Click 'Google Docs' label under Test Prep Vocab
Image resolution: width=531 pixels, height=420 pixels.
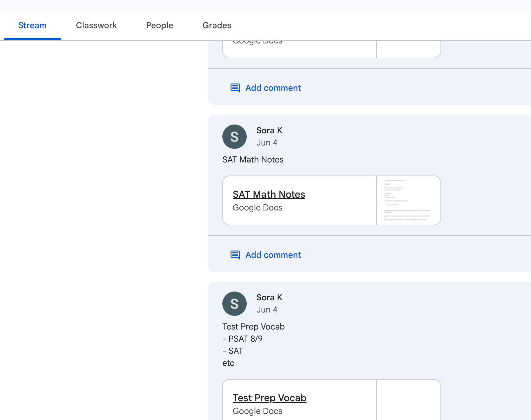[x=258, y=411]
